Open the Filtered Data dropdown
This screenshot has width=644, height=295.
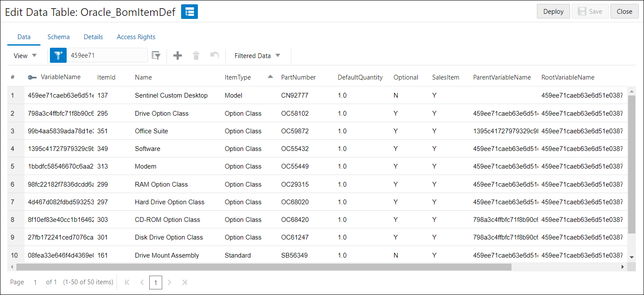(x=253, y=55)
